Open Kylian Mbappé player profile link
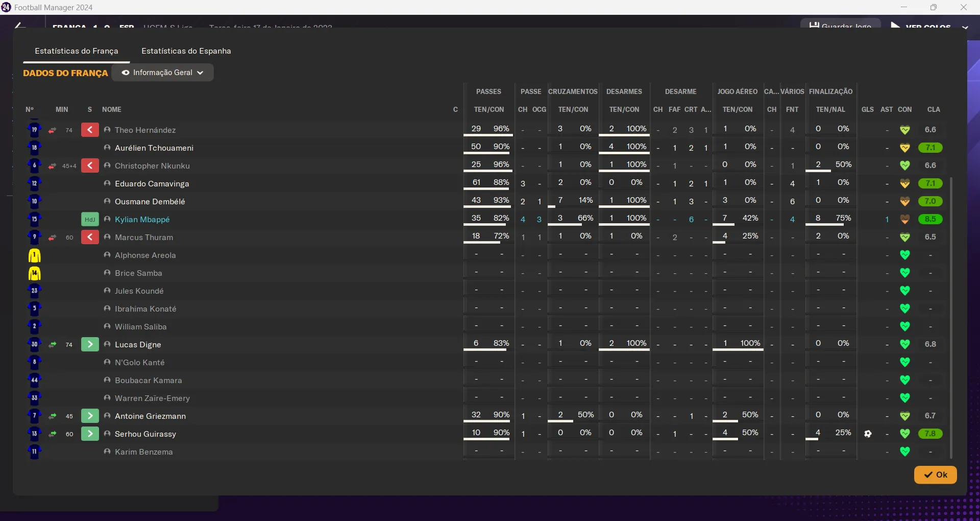Image resolution: width=980 pixels, height=521 pixels. pyautogui.click(x=142, y=220)
